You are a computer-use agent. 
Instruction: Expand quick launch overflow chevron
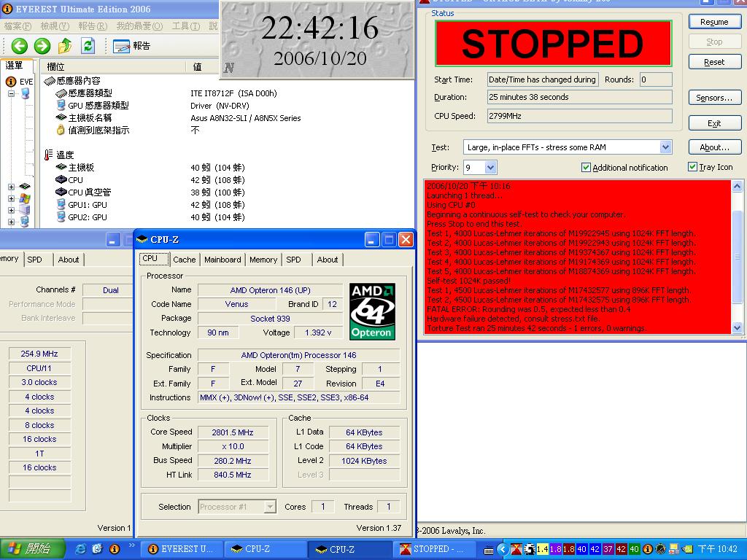pyautogui.click(x=132, y=545)
